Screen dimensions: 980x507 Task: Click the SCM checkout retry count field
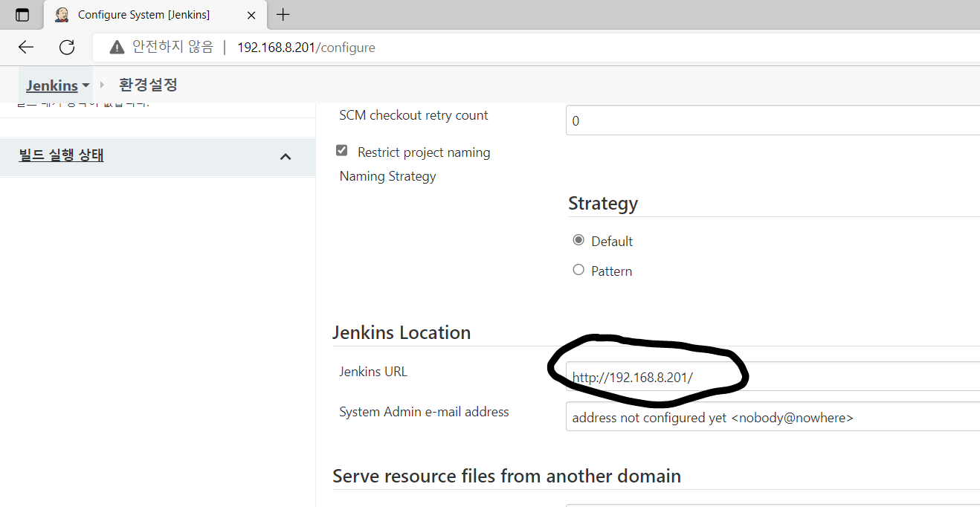[x=773, y=120]
